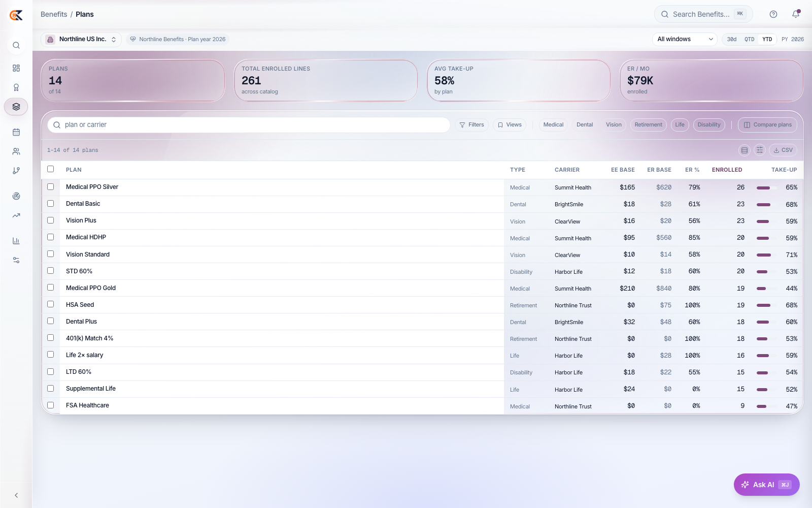Open the trending-up arrow icon in sidebar
The image size is (812, 508).
tap(16, 215)
